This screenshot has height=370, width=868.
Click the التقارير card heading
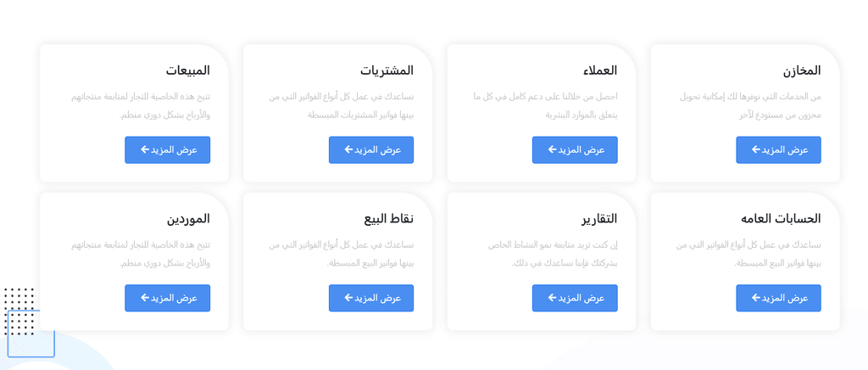[x=599, y=219]
